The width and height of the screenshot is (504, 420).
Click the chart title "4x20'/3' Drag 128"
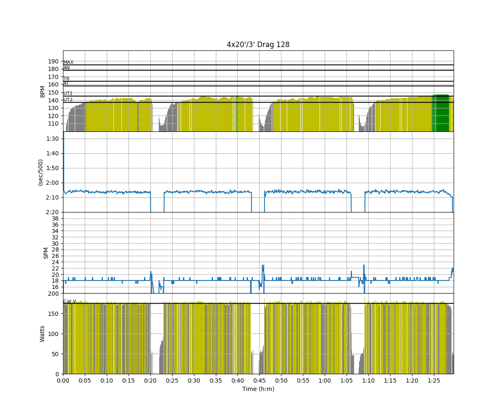pos(258,45)
